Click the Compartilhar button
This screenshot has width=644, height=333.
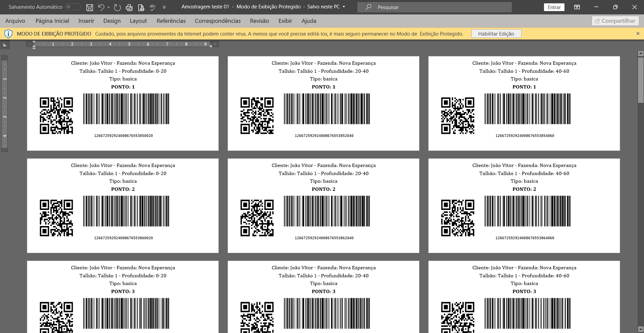point(615,21)
